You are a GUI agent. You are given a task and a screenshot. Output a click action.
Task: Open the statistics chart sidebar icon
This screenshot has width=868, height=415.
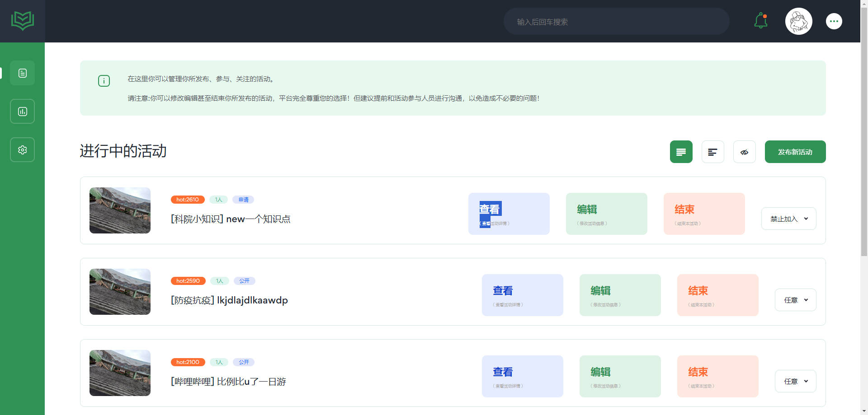tap(22, 111)
